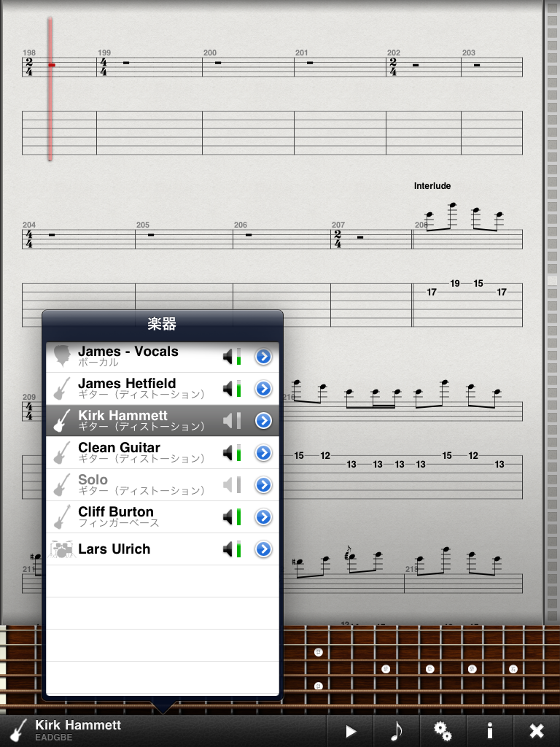The image size is (560, 747).
Task: Show song info with the i icon
Action: [489, 731]
